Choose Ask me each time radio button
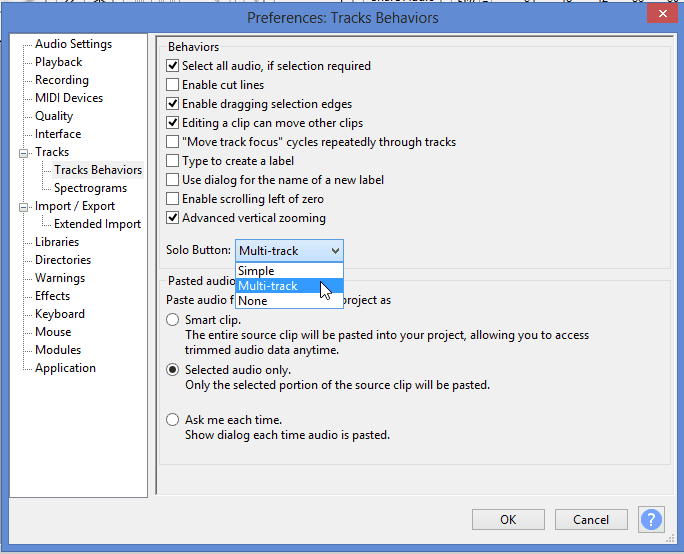The height and width of the screenshot is (554, 684). coord(173,420)
